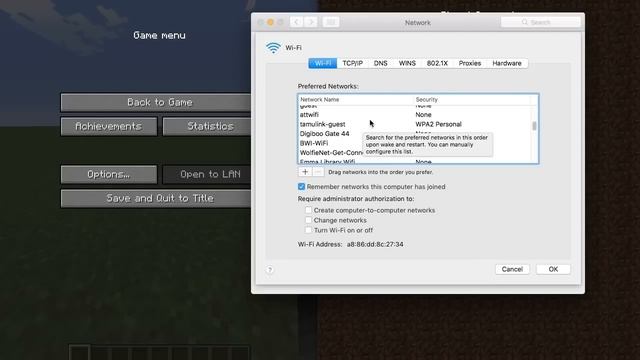The image size is (640, 360).
Task: Open the Proxies tab
Action: tap(470, 63)
